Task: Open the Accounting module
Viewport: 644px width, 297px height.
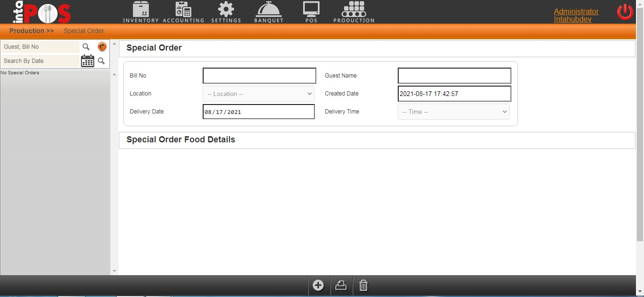Action: pyautogui.click(x=183, y=12)
